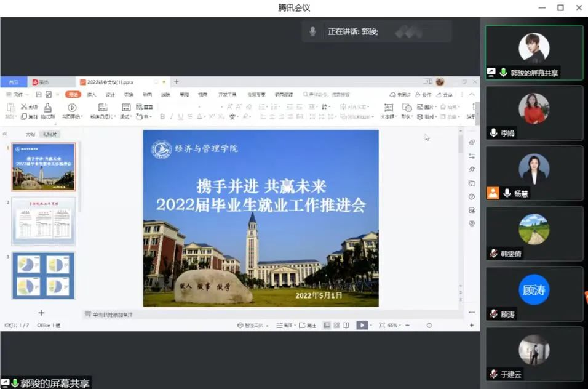Click the zoom slider in status bar
Viewport: 588px width, 389px height.
[429, 325]
